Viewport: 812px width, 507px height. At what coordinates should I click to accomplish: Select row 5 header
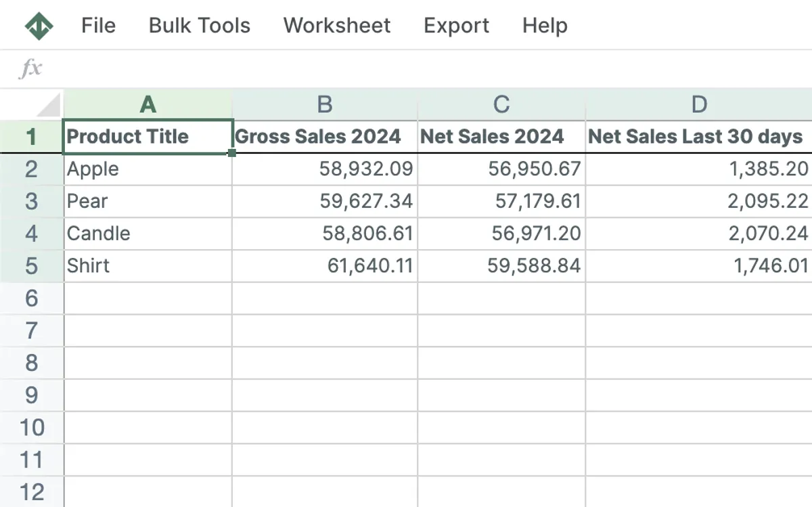pyautogui.click(x=31, y=266)
